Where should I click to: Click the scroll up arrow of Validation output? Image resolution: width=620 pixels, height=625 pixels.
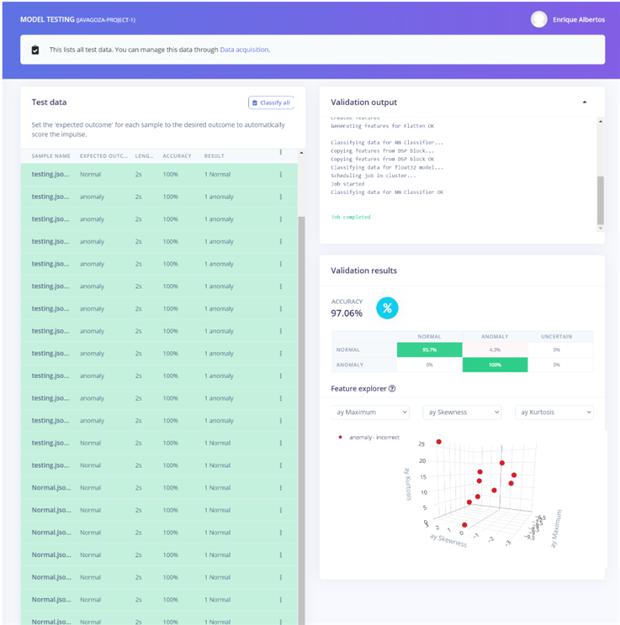[x=600, y=121]
